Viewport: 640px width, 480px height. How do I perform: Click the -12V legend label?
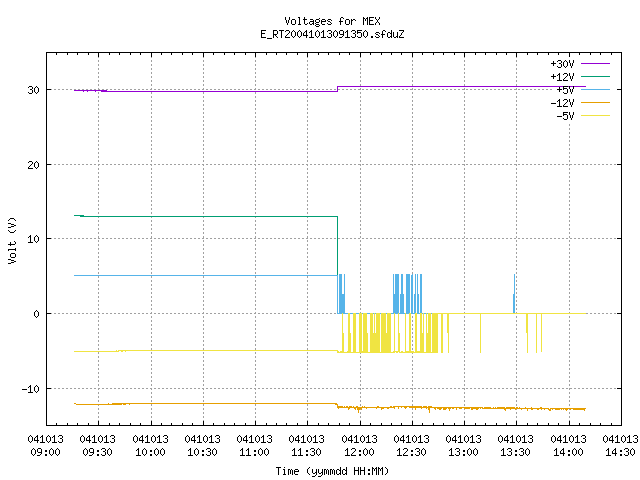[x=562, y=103]
